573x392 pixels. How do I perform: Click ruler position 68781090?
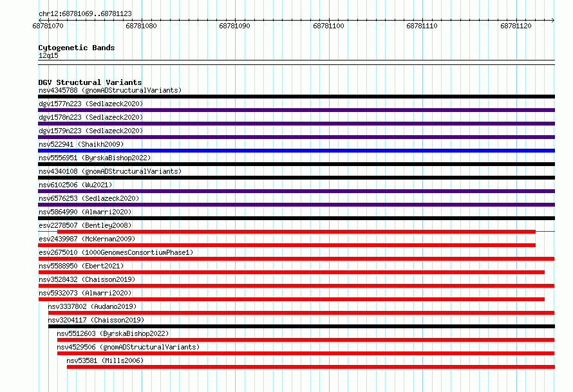point(234,26)
